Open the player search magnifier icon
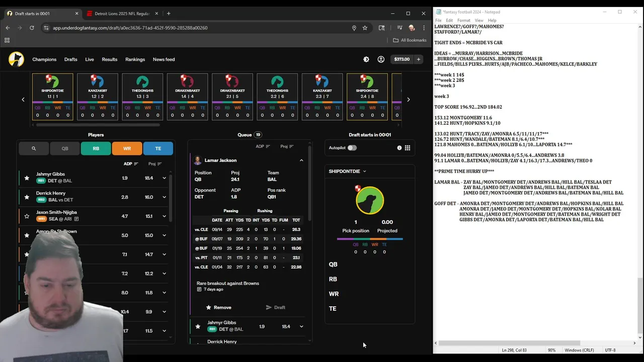The height and width of the screenshot is (362, 644). pyautogui.click(x=34, y=148)
